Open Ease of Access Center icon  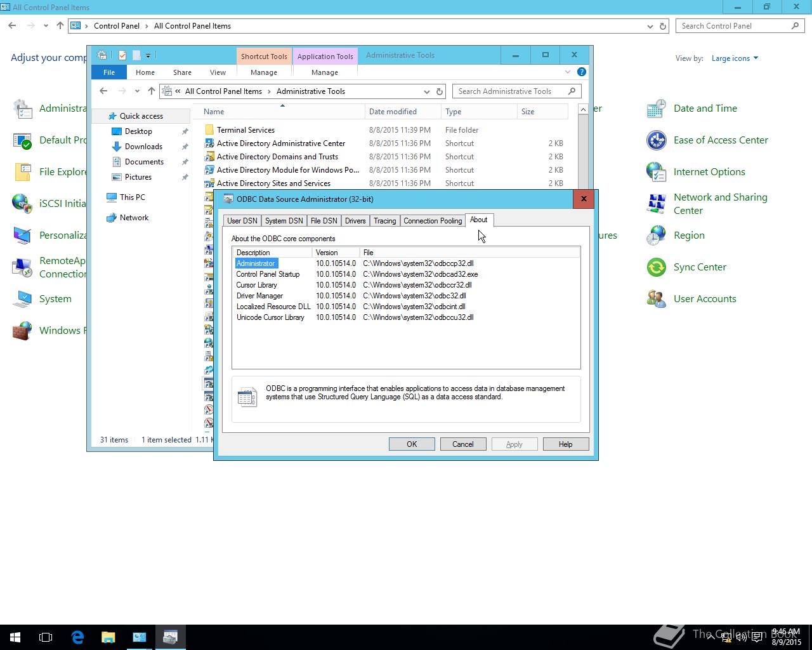coord(656,140)
